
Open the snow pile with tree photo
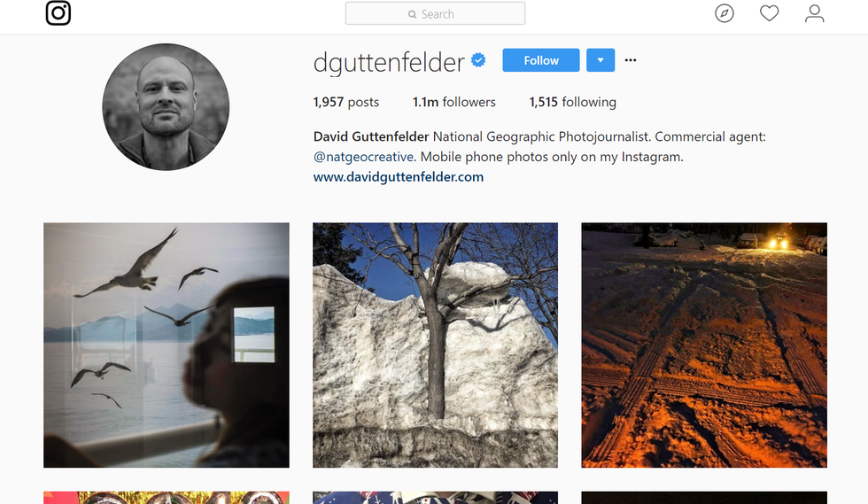pyautogui.click(x=435, y=345)
